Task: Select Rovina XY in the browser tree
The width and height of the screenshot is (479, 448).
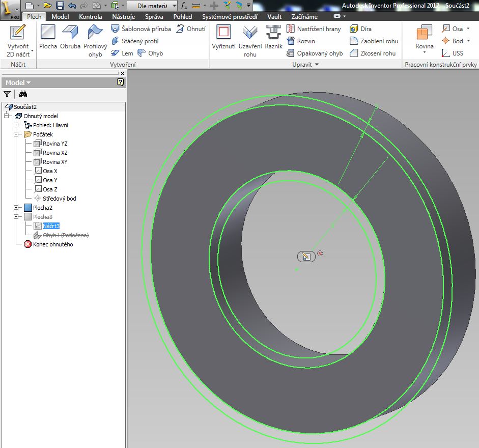Action: pyautogui.click(x=54, y=162)
